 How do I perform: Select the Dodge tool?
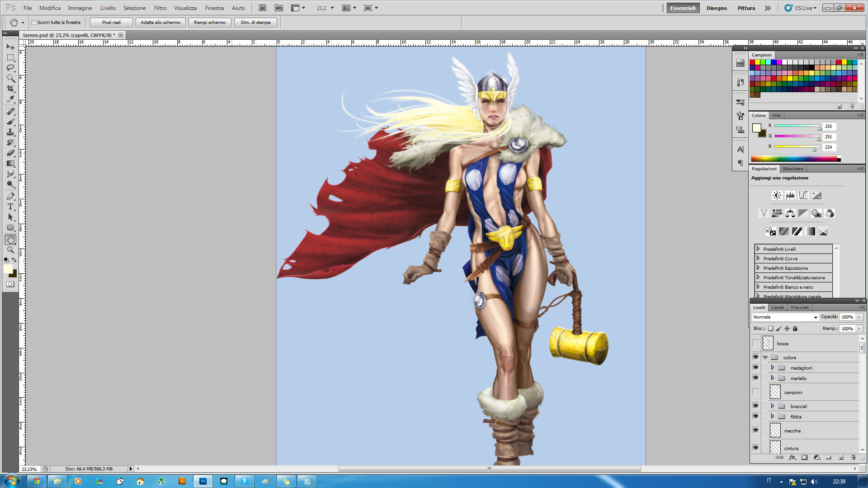click(10, 184)
